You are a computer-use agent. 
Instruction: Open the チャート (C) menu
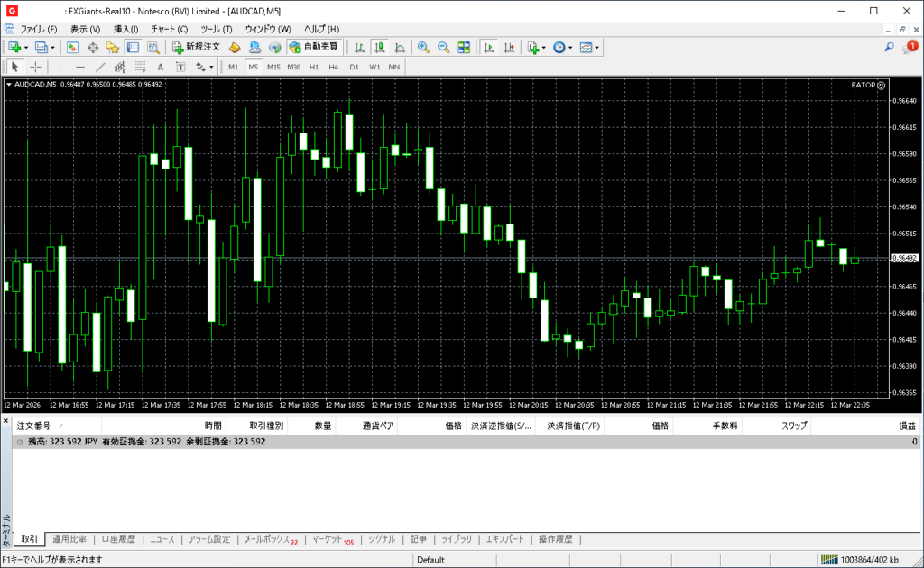point(169,29)
